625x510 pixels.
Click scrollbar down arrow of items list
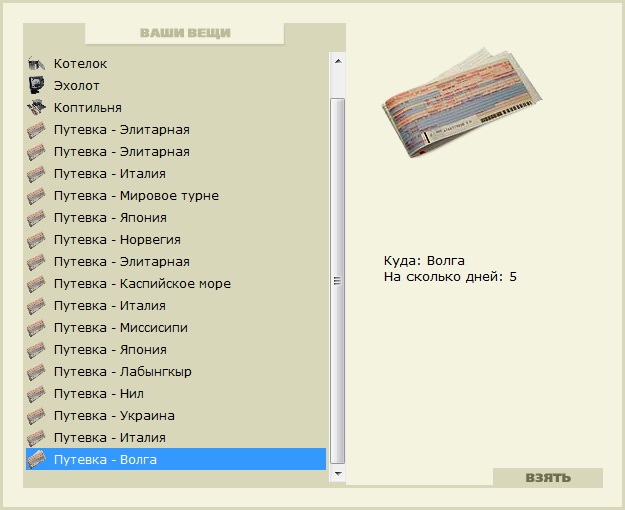(338, 474)
